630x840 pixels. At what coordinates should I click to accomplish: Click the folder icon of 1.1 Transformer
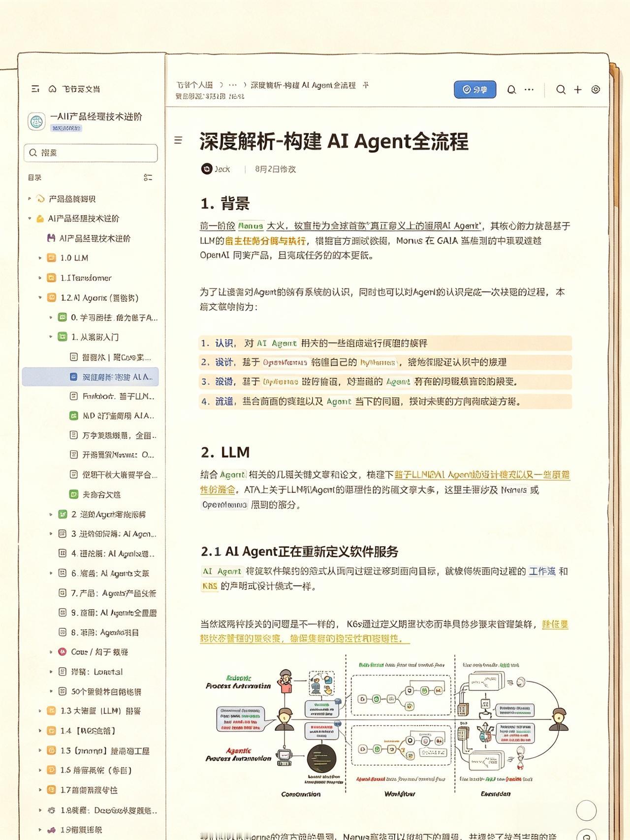click(x=51, y=278)
